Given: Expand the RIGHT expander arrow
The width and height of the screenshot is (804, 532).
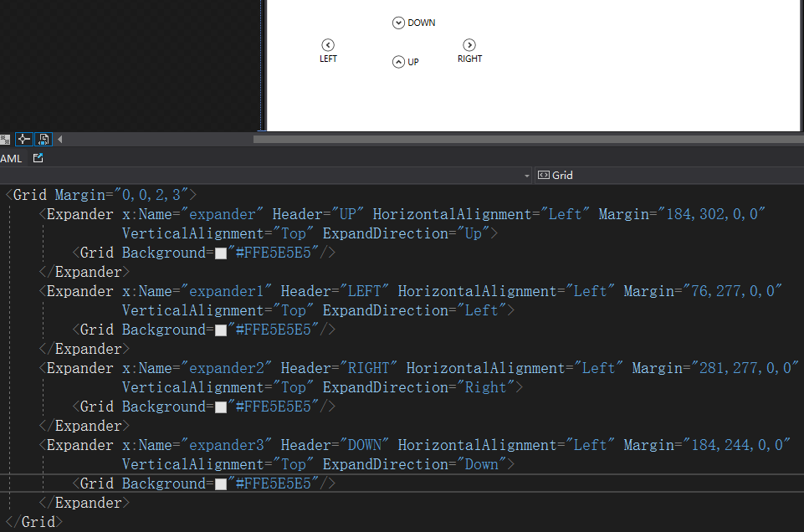Looking at the screenshot, I should 469,45.
